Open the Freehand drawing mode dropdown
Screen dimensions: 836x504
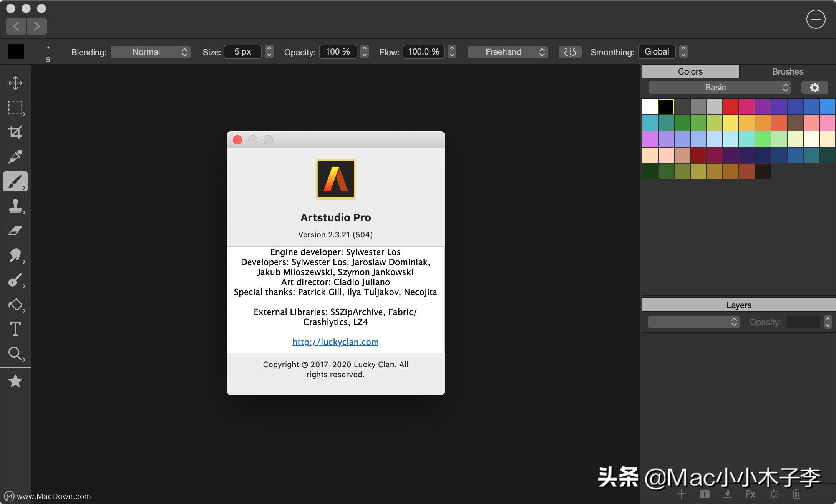(x=508, y=52)
